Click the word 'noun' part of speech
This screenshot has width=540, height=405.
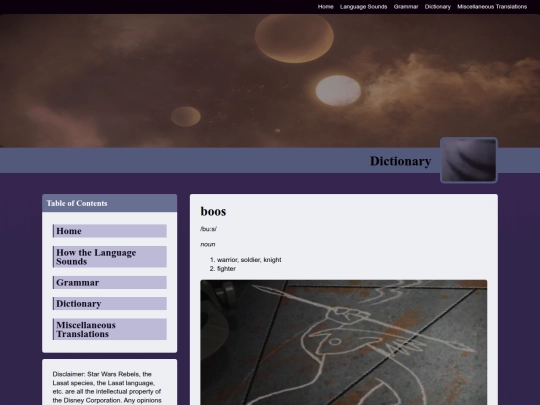click(208, 245)
